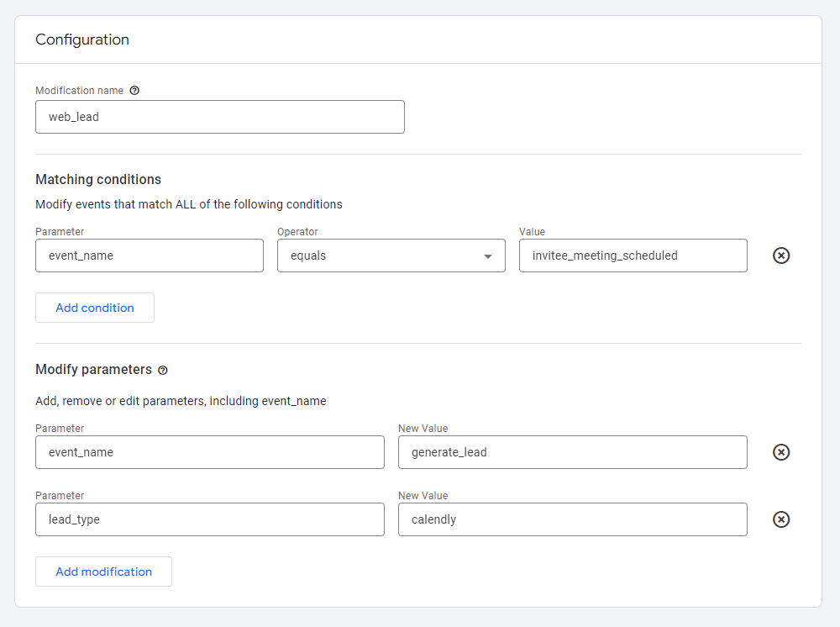Select text 'Modify events that match ALL of the following conditions'
This screenshot has height=627, width=840.
point(188,205)
